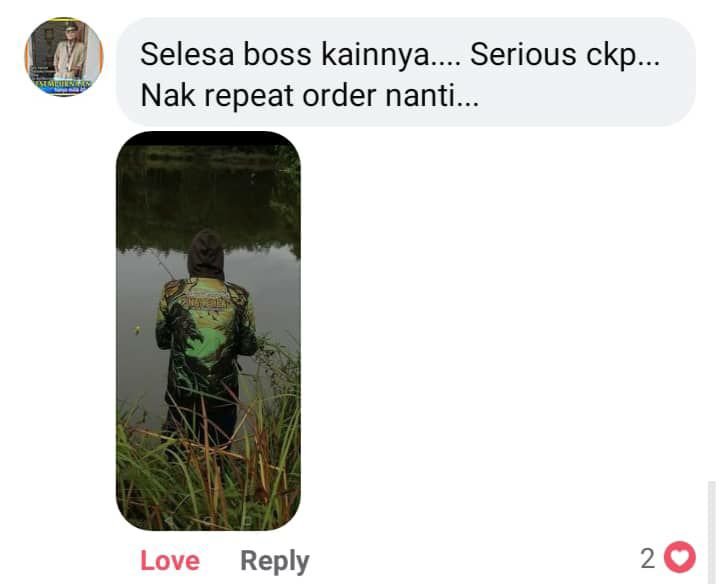
Task: Click the jersey back logo text
Action: click(x=205, y=301)
